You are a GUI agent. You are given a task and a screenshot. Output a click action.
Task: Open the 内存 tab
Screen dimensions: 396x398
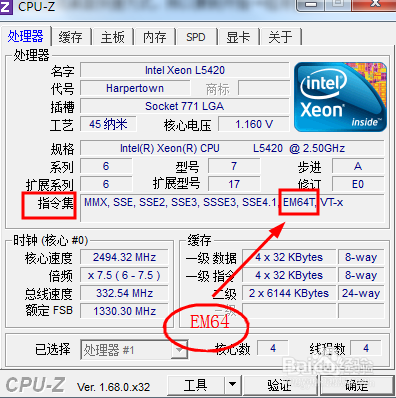pos(155,37)
